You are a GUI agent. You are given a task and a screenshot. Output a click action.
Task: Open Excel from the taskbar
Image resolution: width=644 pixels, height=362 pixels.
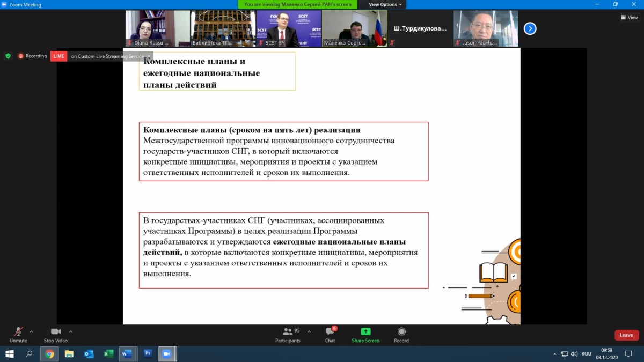click(x=108, y=354)
